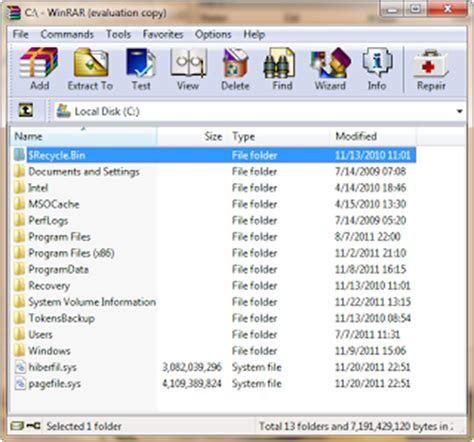474x442 pixels.
Task: Select the TokensBackup folder
Action: click(61, 318)
